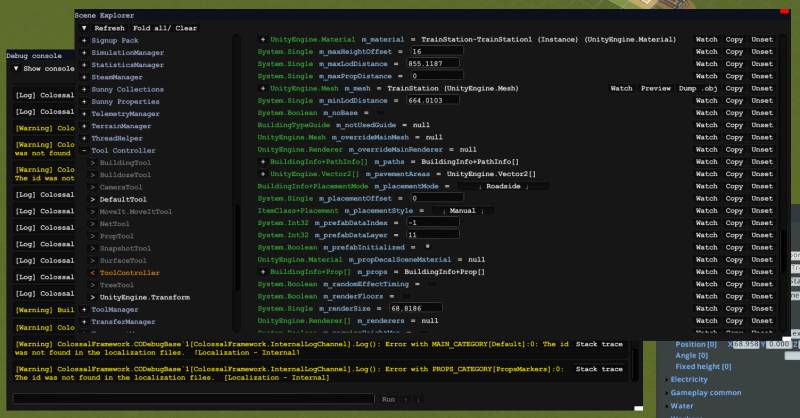Select the BulldozeTool component
Screen dimensions: 800x418
(x=125, y=175)
